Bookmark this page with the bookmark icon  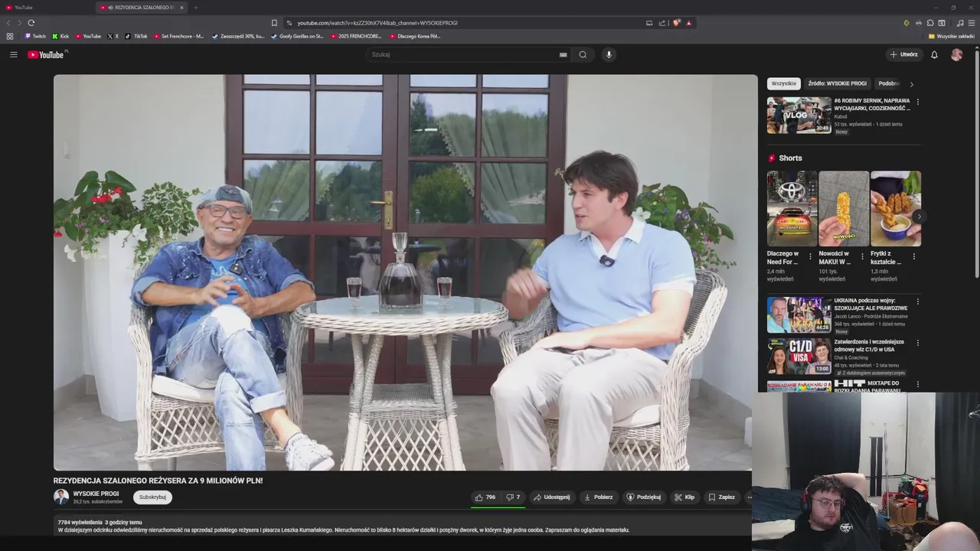point(274,23)
